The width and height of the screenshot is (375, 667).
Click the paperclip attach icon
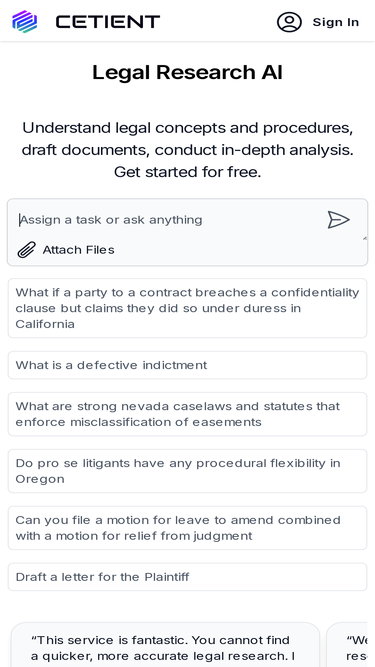click(x=26, y=250)
